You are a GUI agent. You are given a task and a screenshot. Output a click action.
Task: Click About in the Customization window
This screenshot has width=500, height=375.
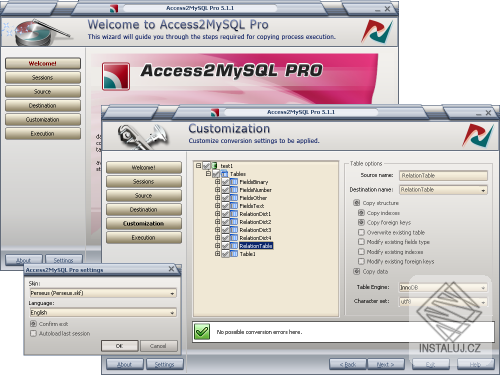[125, 364]
